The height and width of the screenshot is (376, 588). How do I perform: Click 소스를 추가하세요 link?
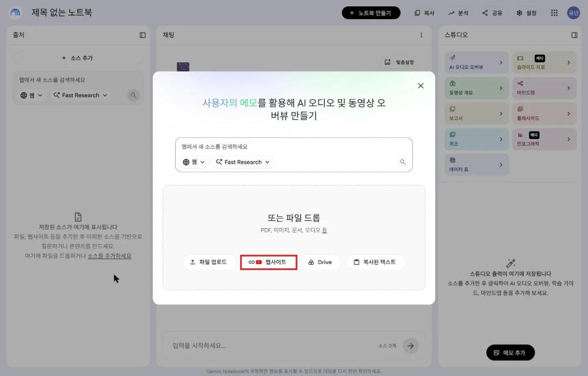pyautogui.click(x=109, y=256)
